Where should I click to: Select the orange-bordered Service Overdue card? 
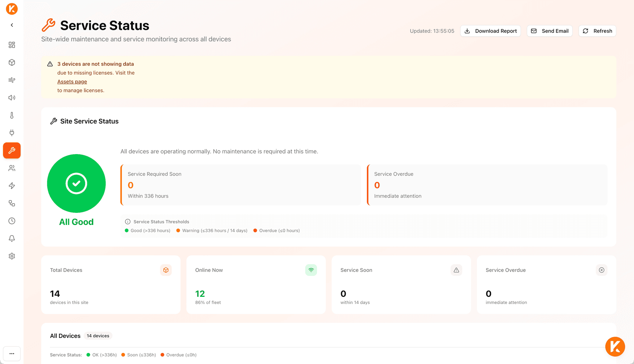487,185
